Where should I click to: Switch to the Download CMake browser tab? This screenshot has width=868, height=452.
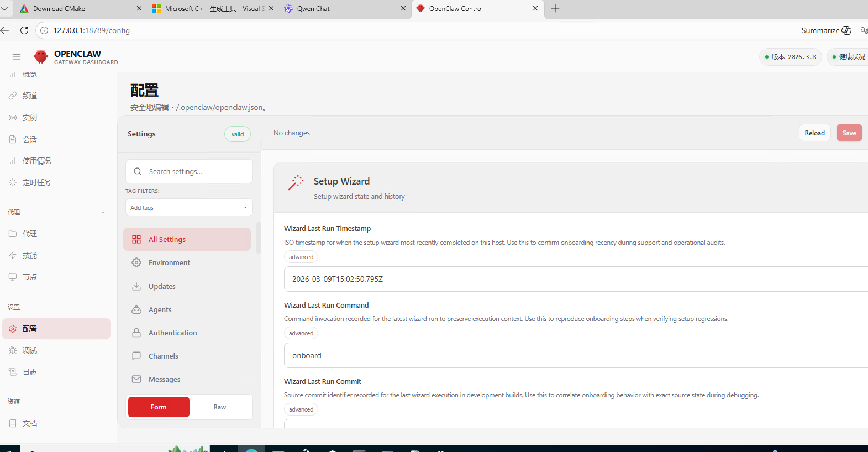(x=59, y=9)
